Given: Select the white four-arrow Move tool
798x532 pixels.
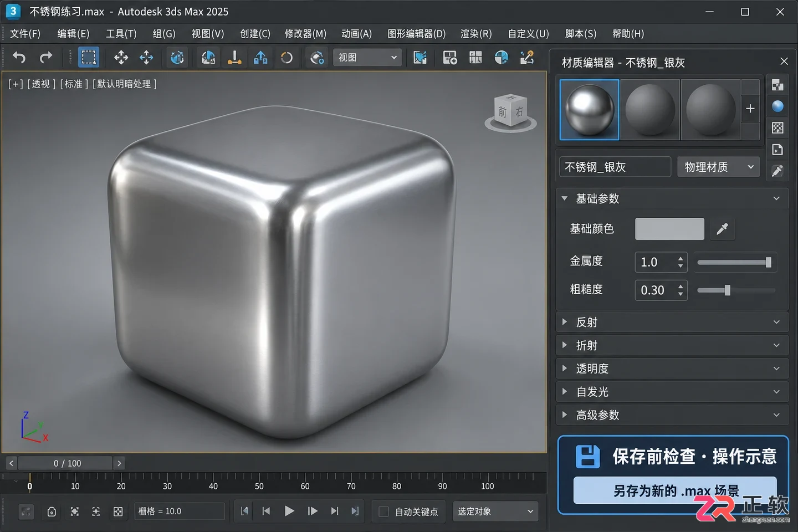Looking at the screenshot, I should 121,57.
